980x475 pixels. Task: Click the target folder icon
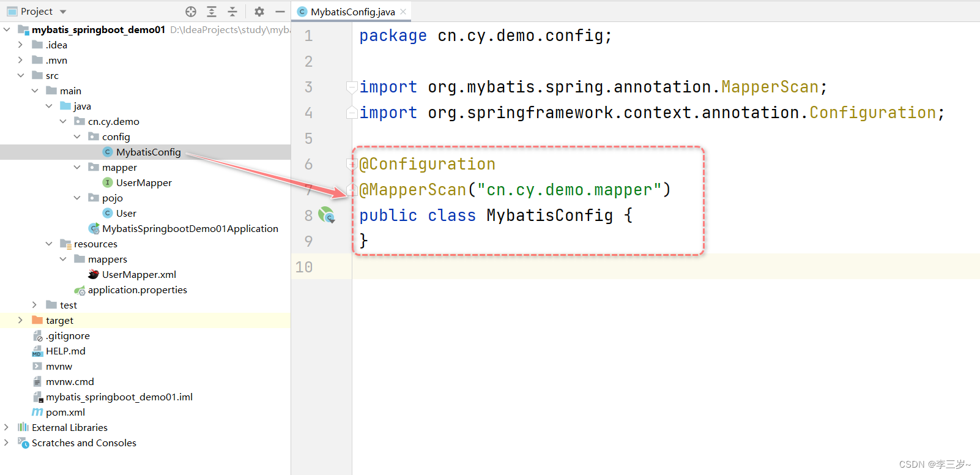(37, 320)
